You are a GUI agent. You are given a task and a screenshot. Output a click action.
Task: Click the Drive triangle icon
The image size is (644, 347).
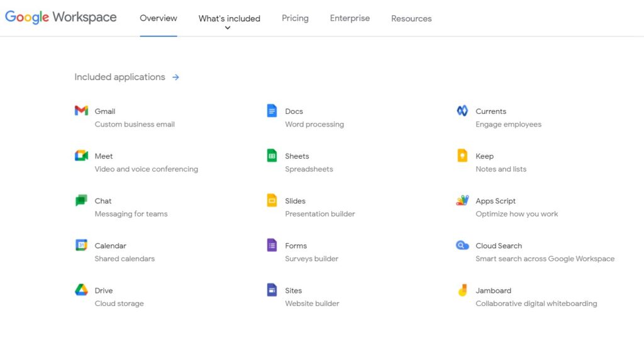pyautogui.click(x=81, y=290)
